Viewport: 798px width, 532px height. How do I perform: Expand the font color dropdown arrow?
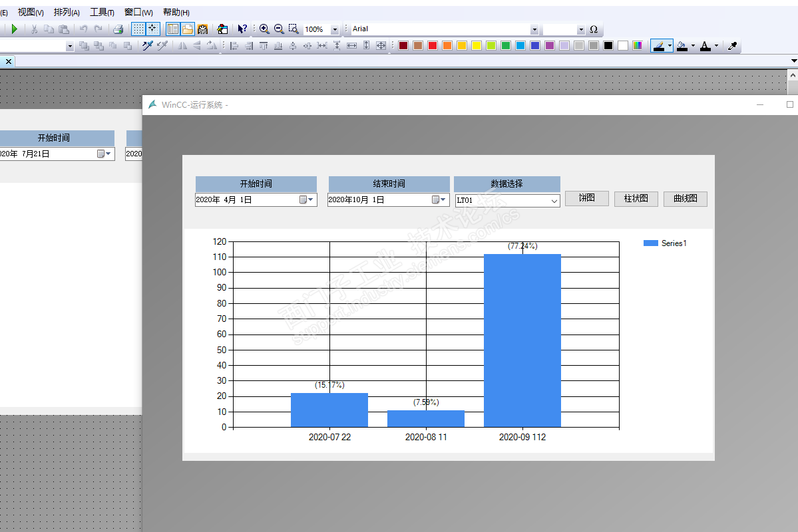pyautogui.click(x=717, y=46)
